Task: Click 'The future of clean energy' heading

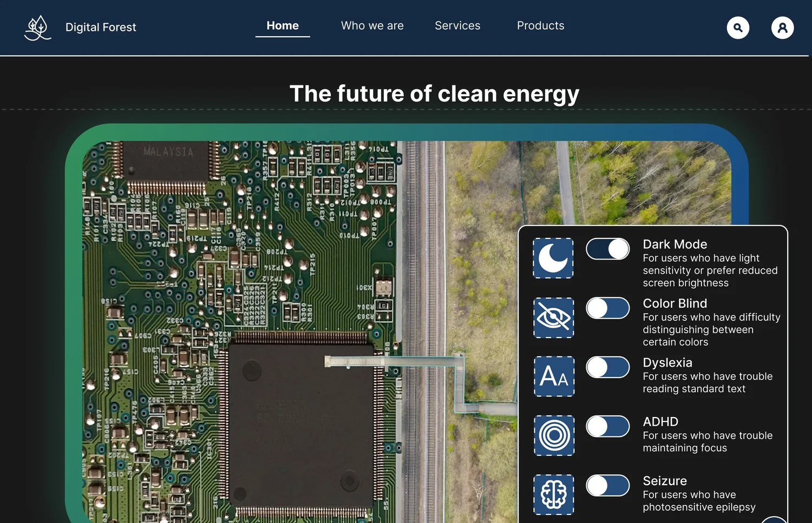Action: coord(434,94)
